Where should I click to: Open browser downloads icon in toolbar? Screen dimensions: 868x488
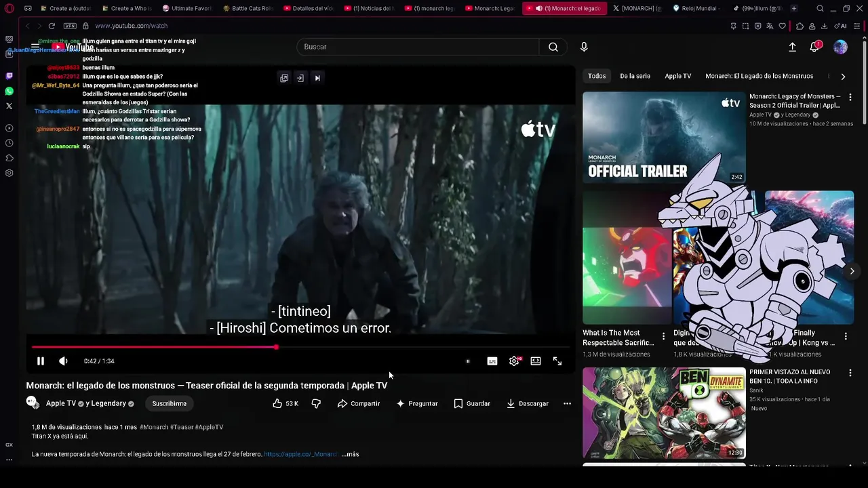[x=824, y=26]
